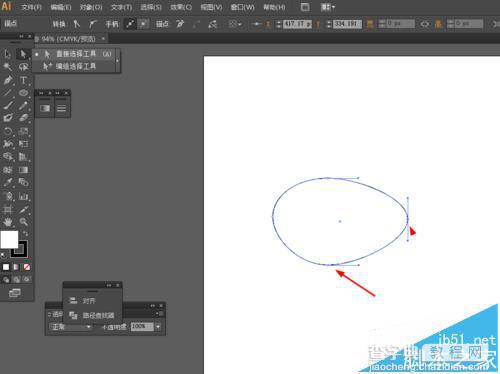500x374 pixels.
Task: Select the Blob Brush tool
Action: 8,118
